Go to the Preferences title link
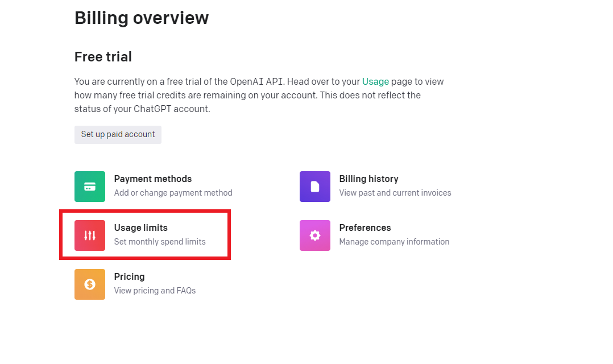This screenshot has height=364, width=613. pos(365,228)
